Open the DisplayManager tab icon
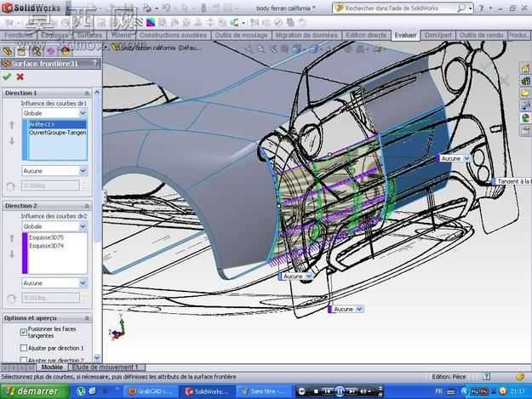This screenshot has width=532, height=399. (x=65, y=51)
